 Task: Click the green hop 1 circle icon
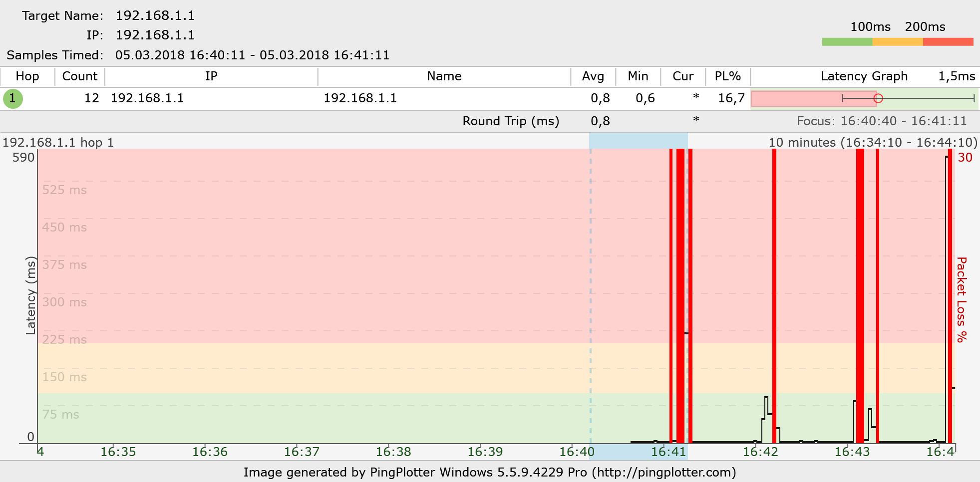click(13, 98)
